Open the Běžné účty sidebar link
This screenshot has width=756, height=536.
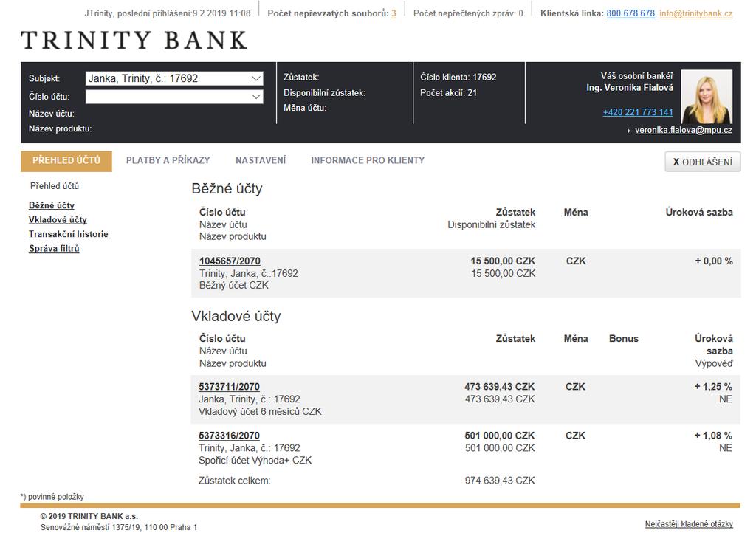pyautogui.click(x=52, y=205)
